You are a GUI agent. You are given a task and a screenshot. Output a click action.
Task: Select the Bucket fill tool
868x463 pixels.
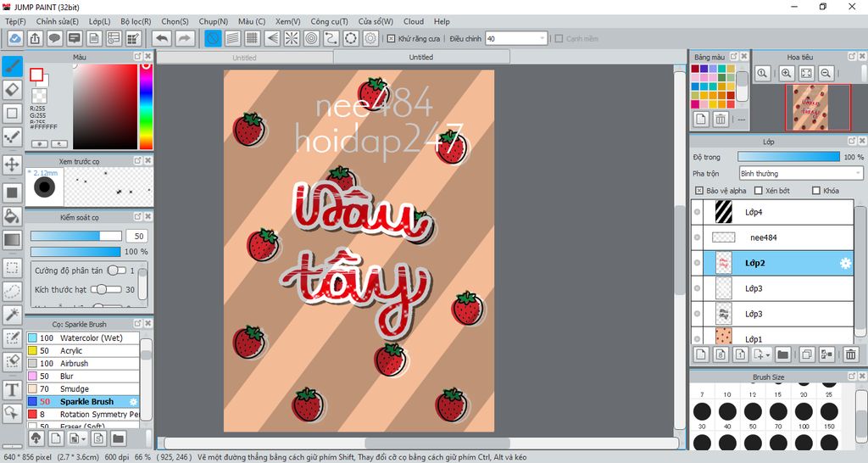tap(12, 216)
